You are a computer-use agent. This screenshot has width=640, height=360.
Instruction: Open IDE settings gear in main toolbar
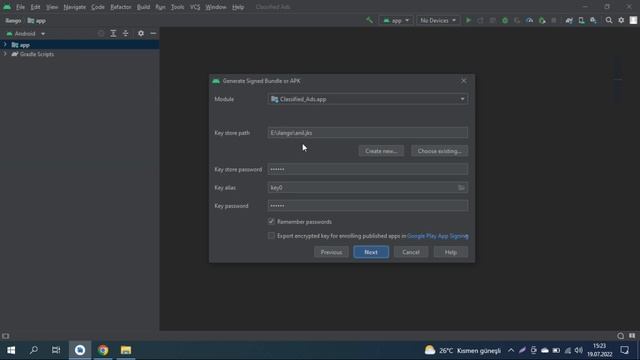pos(621,20)
